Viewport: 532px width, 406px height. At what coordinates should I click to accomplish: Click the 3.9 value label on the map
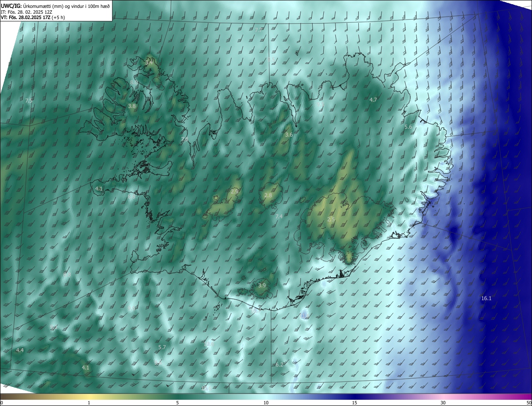tap(262, 286)
